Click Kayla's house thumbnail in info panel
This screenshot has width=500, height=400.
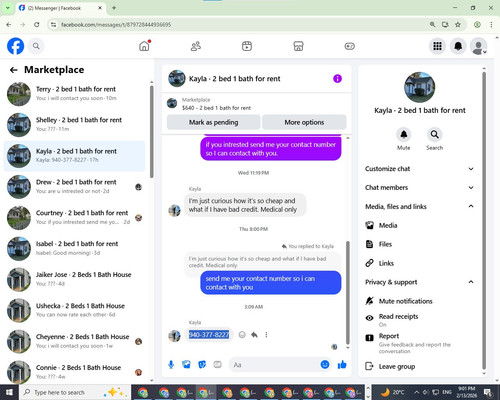point(419,87)
